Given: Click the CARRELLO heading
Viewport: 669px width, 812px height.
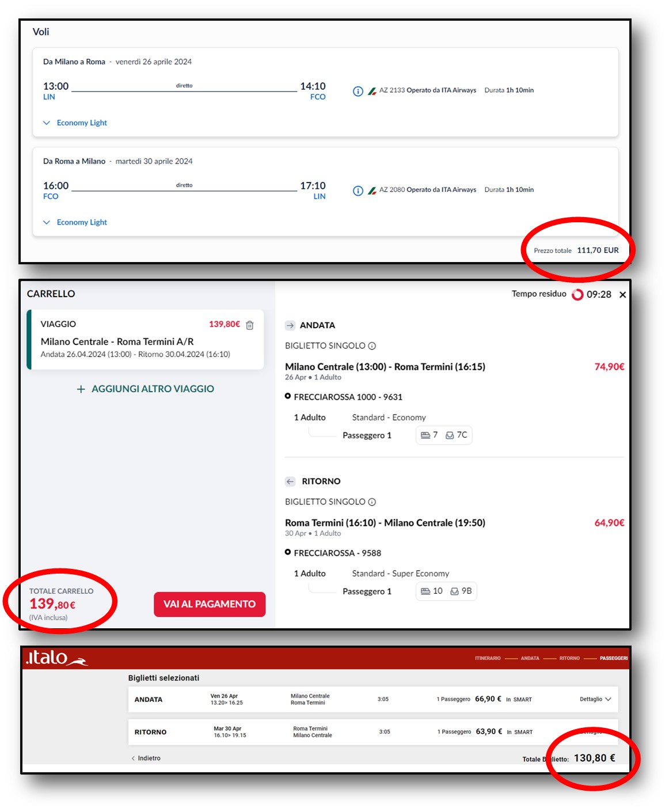Looking at the screenshot, I should [x=51, y=294].
